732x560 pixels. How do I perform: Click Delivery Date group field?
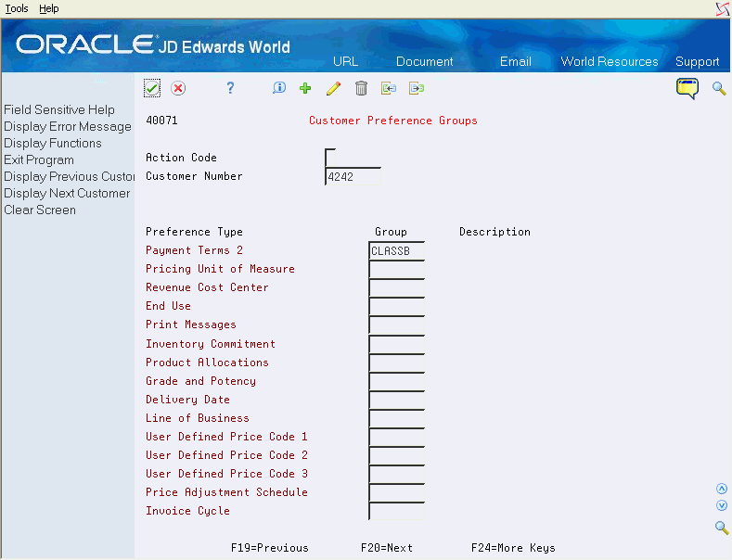click(397, 400)
